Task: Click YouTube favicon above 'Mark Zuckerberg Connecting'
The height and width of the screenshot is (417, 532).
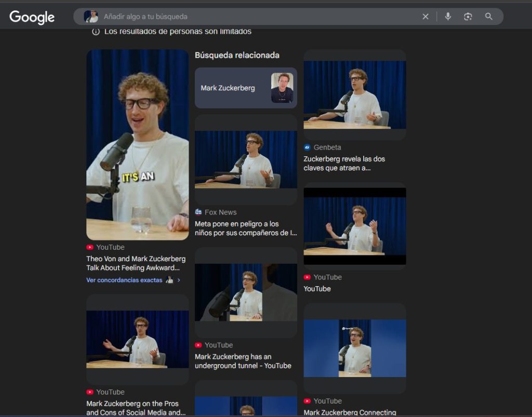Action: pos(307,401)
